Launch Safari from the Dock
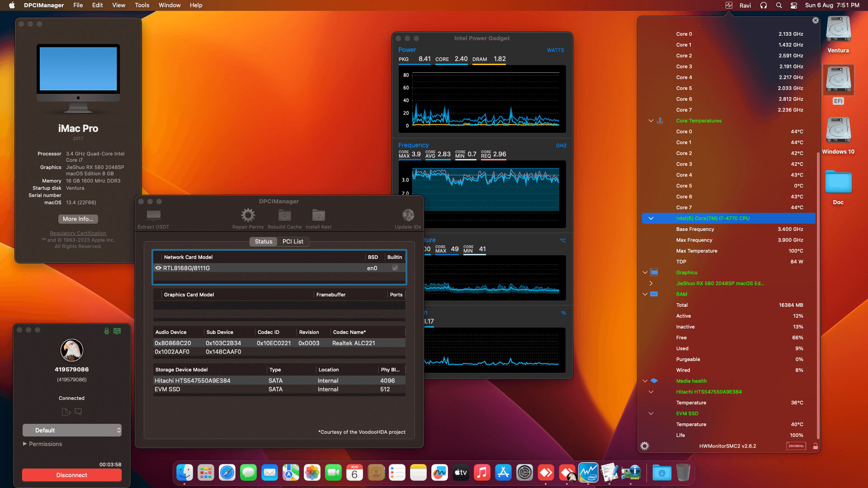 tap(227, 473)
